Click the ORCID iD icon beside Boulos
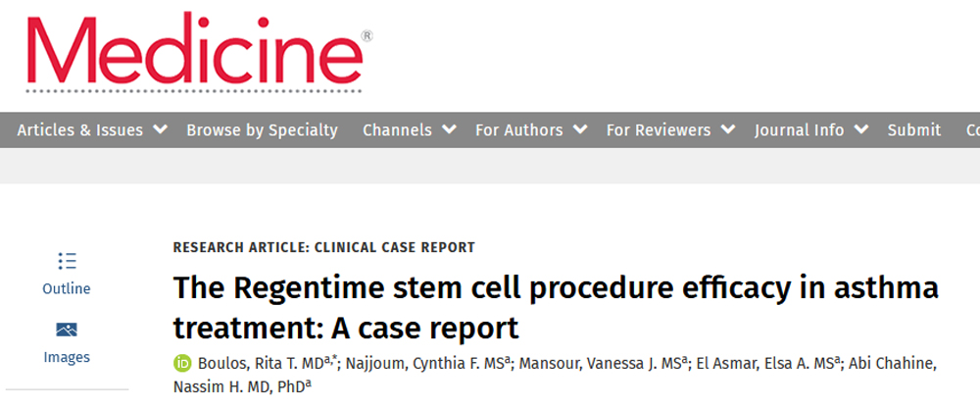This screenshot has width=980, height=408. coord(181,364)
